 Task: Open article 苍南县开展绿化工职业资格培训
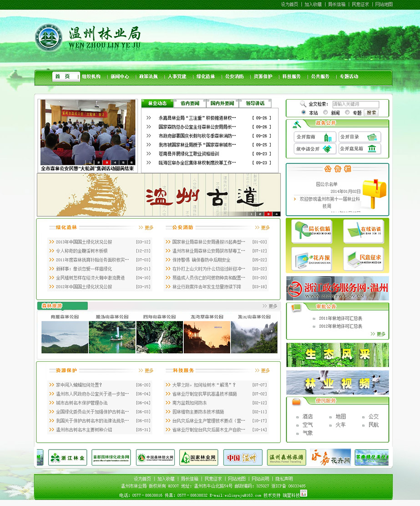pyautogui.click(x=189, y=154)
